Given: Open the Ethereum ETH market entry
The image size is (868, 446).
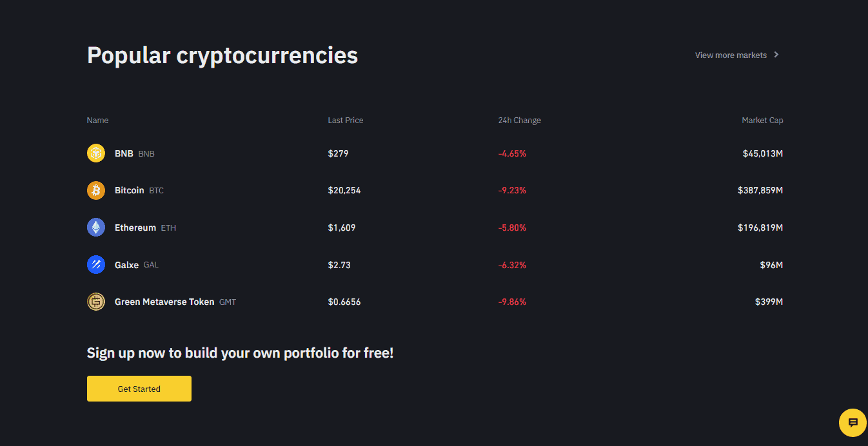Looking at the screenshot, I should click(x=145, y=228).
